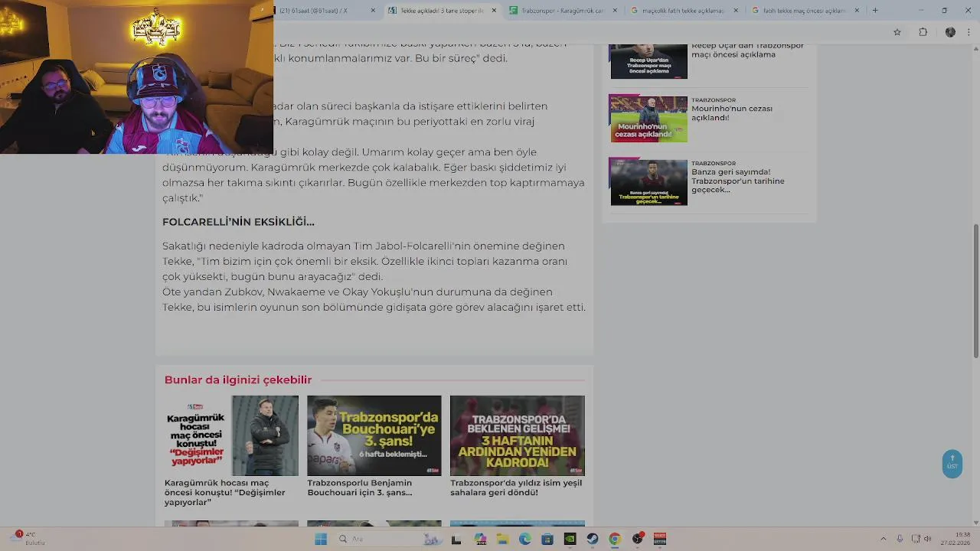The image size is (980, 551).
Task: Open Task View on the taskbar
Action: (x=456, y=539)
